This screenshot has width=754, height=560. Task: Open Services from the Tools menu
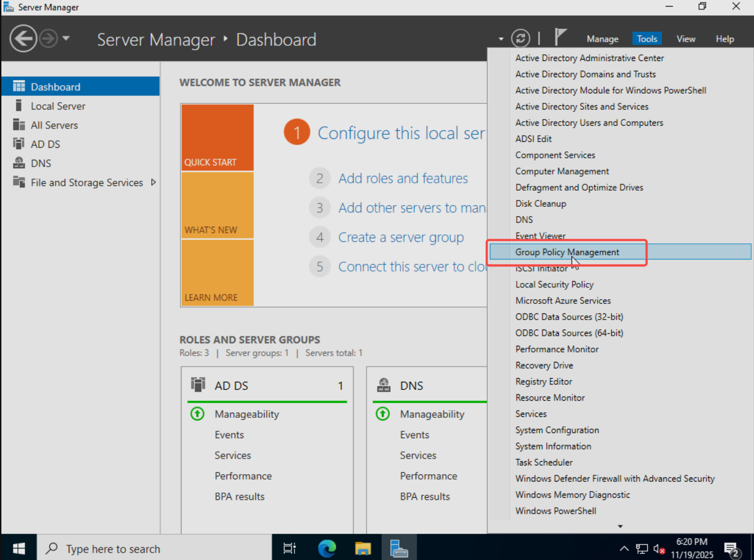(x=531, y=414)
